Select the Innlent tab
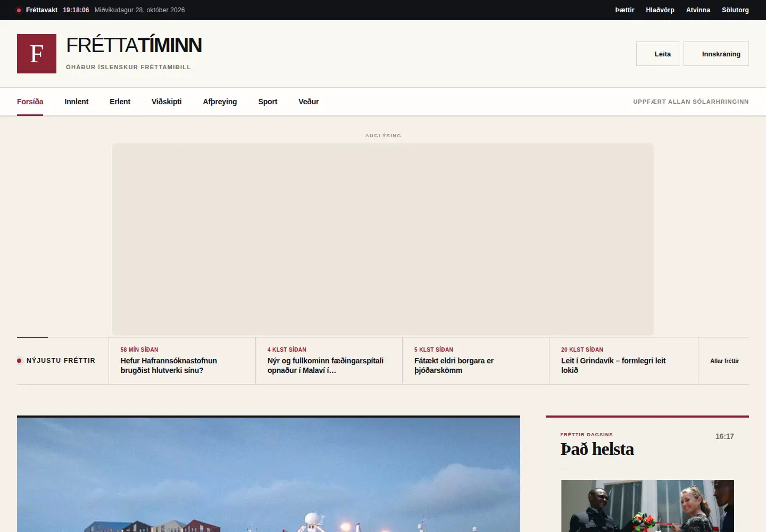Image resolution: width=766 pixels, height=532 pixels. point(77,102)
